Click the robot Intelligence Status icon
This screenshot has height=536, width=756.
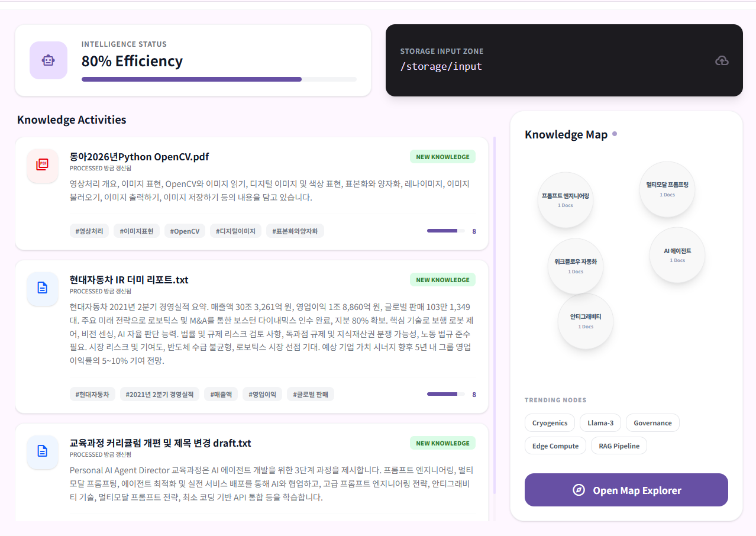(x=48, y=60)
